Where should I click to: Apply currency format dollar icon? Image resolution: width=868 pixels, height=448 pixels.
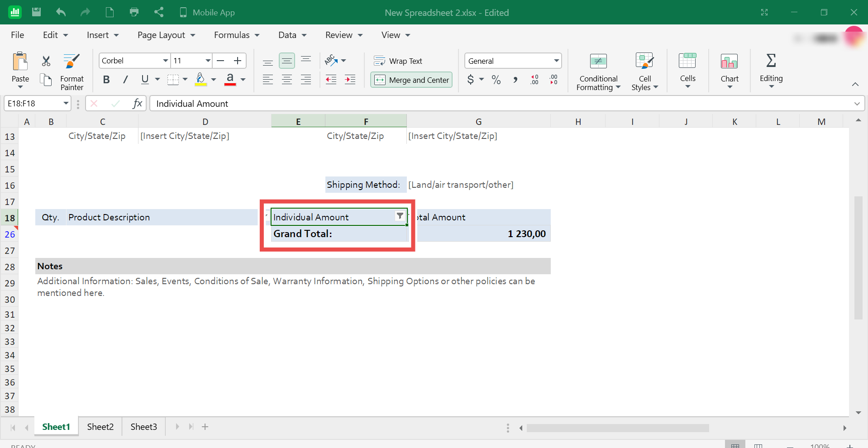[471, 80]
